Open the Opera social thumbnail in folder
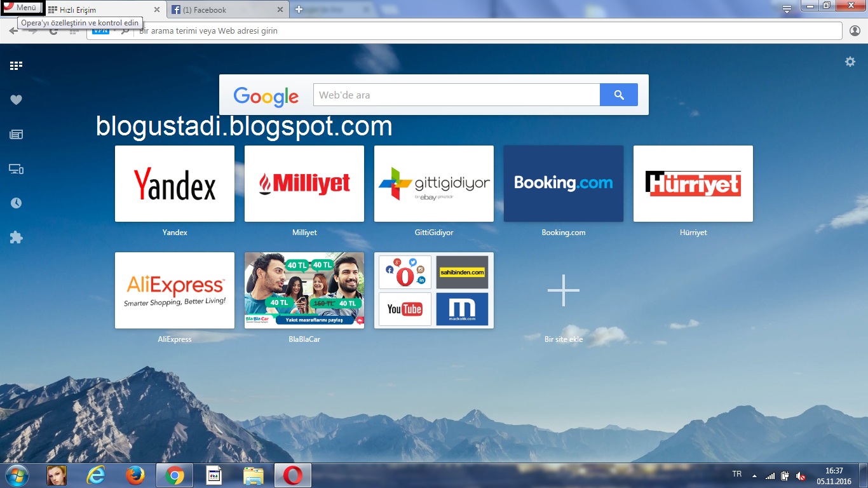 [x=405, y=272]
